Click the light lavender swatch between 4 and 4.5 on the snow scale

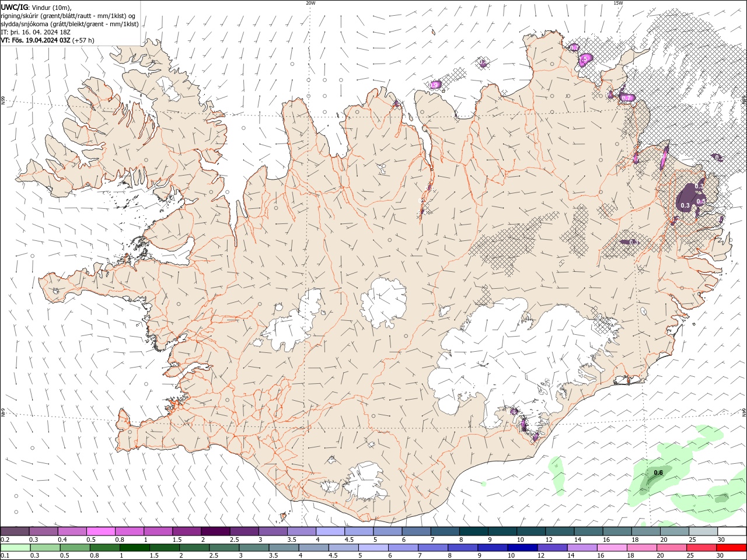coord(330,531)
